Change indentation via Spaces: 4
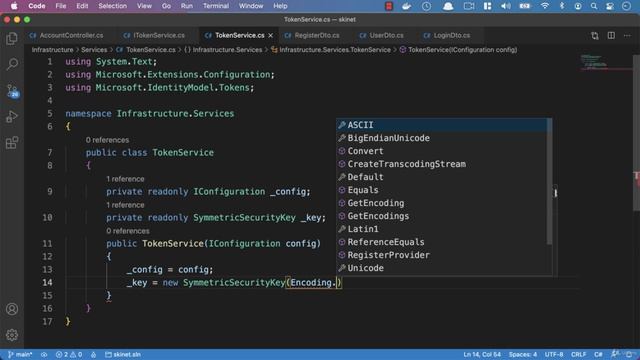 tap(522, 354)
